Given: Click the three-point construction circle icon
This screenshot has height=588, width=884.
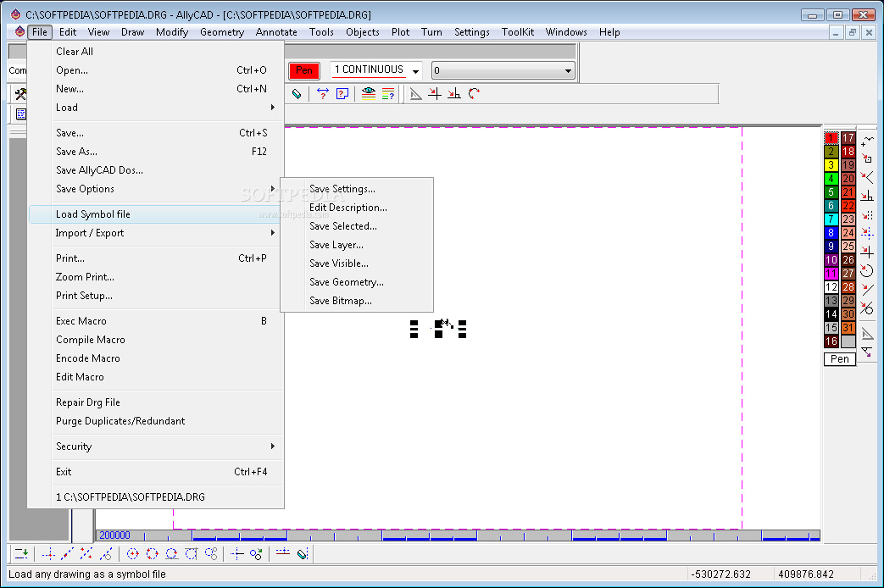Looking at the screenshot, I should 153,554.
